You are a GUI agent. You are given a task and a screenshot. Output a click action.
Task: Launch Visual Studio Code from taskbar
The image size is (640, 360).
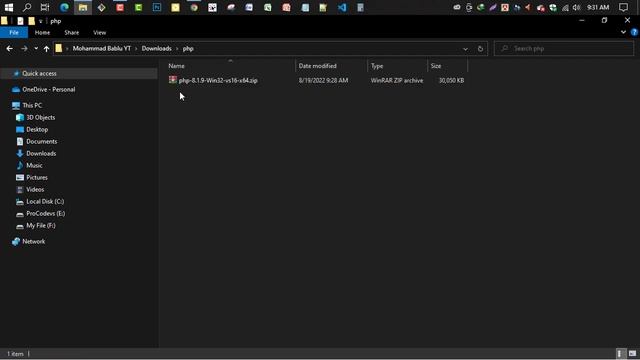pyautogui.click(x=342, y=7)
